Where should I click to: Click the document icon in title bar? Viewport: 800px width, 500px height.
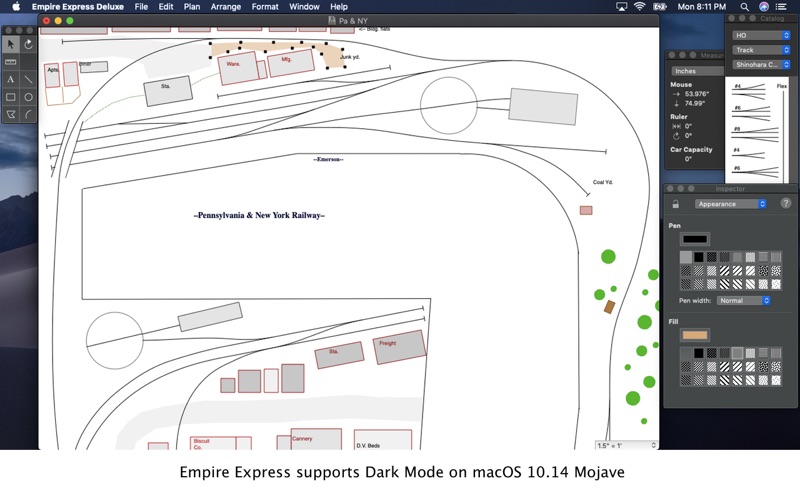332,20
